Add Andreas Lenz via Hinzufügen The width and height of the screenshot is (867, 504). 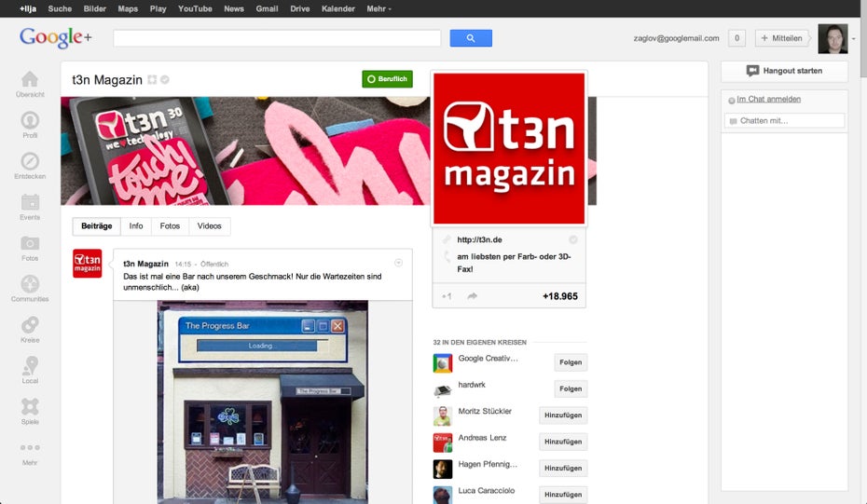tap(563, 443)
